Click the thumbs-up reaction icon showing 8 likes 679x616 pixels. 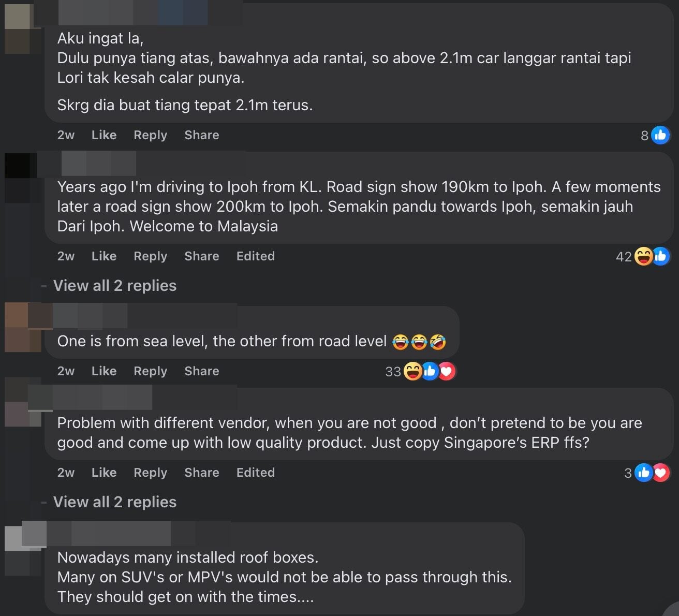click(660, 135)
